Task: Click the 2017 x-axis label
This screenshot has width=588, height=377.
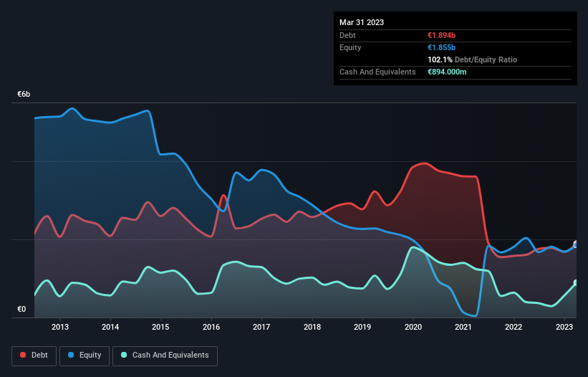Action: [x=261, y=327]
